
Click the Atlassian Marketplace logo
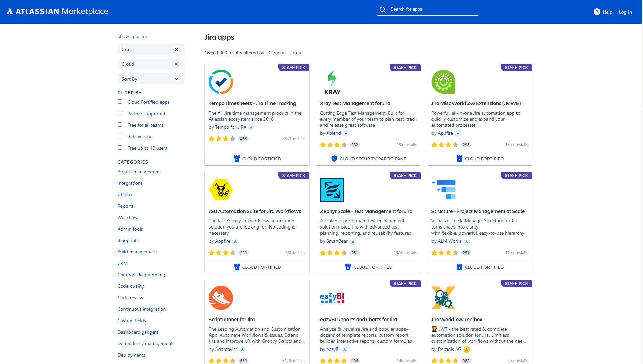click(x=57, y=11)
